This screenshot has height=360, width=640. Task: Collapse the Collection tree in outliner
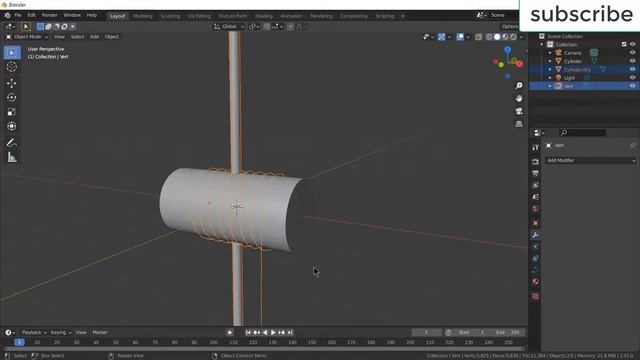pyautogui.click(x=542, y=44)
